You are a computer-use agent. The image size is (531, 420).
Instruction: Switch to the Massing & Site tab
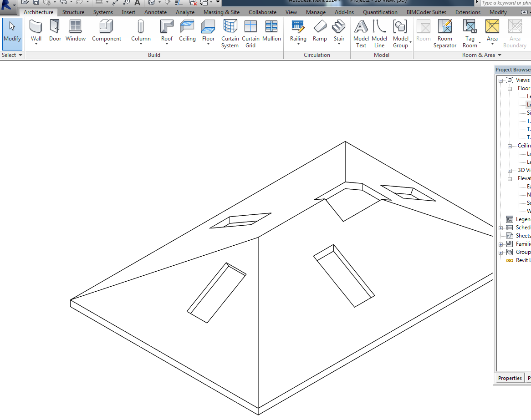(x=221, y=12)
